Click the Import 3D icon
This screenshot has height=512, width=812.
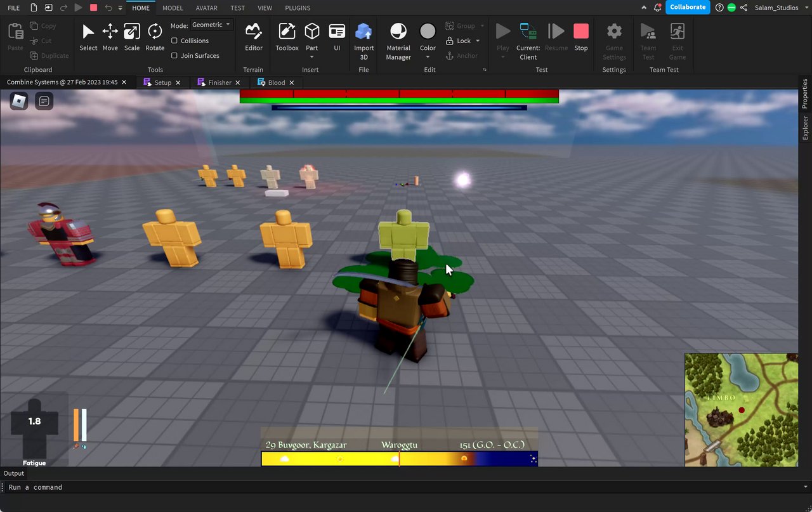(x=363, y=31)
